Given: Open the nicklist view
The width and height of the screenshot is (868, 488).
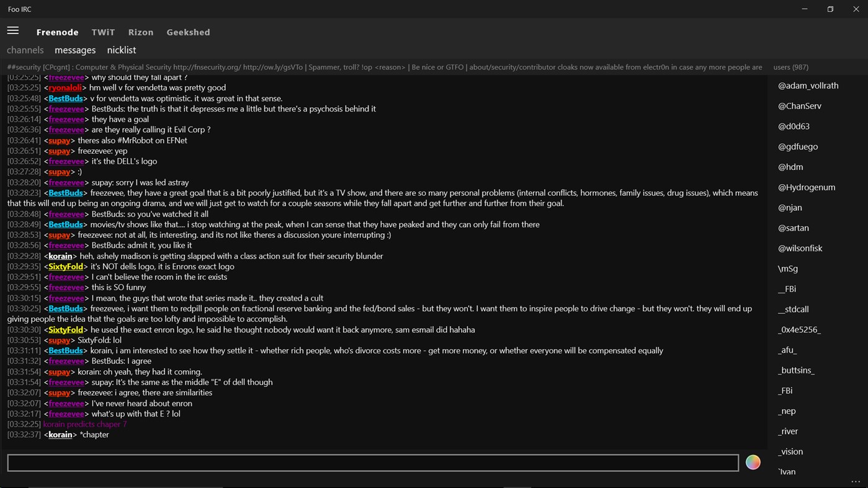Looking at the screenshot, I should coord(121,50).
